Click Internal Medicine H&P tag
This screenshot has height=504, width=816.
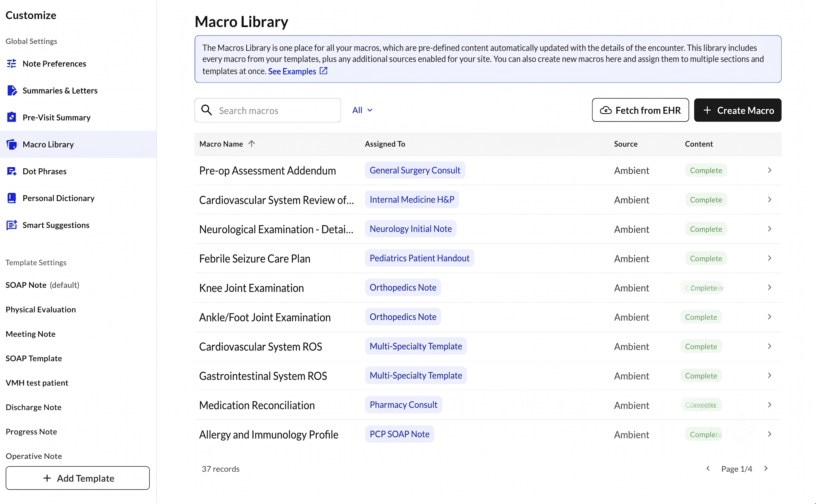click(x=412, y=199)
